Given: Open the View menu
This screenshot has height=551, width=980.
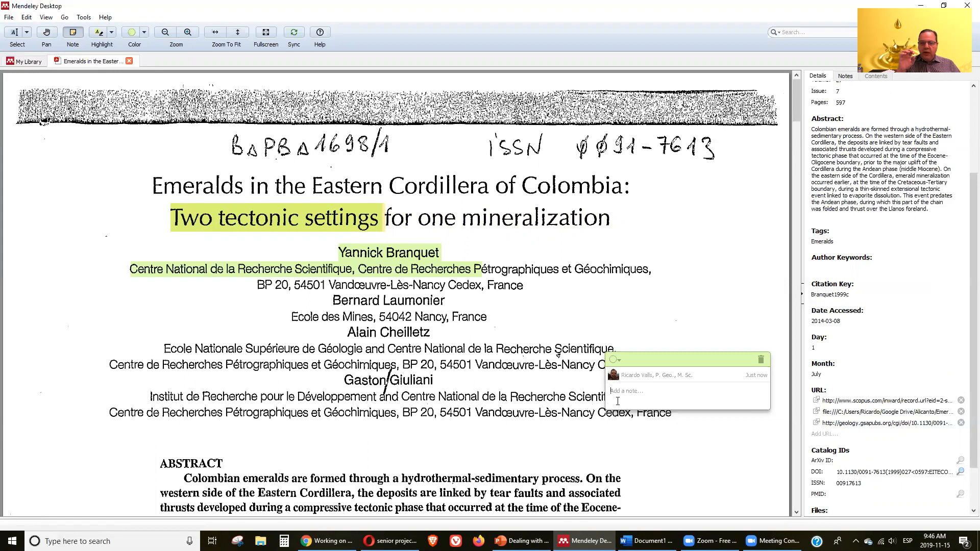Looking at the screenshot, I should click(x=46, y=17).
